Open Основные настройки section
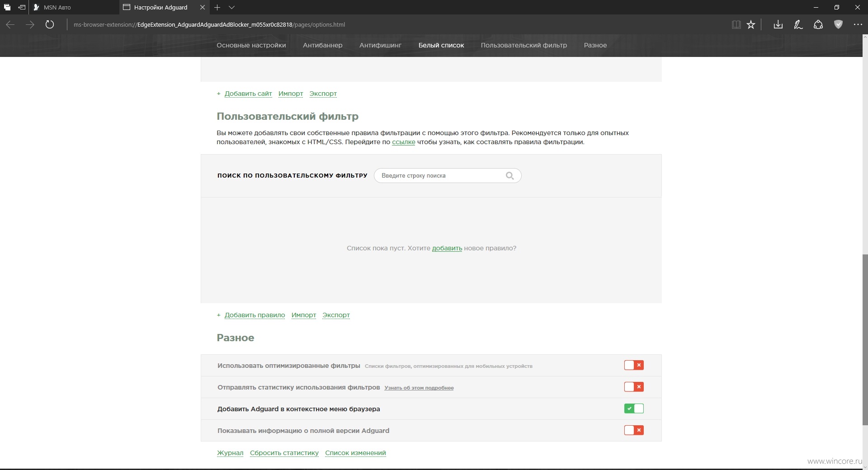The width and height of the screenshot is (868, 470). coord(251,45)
